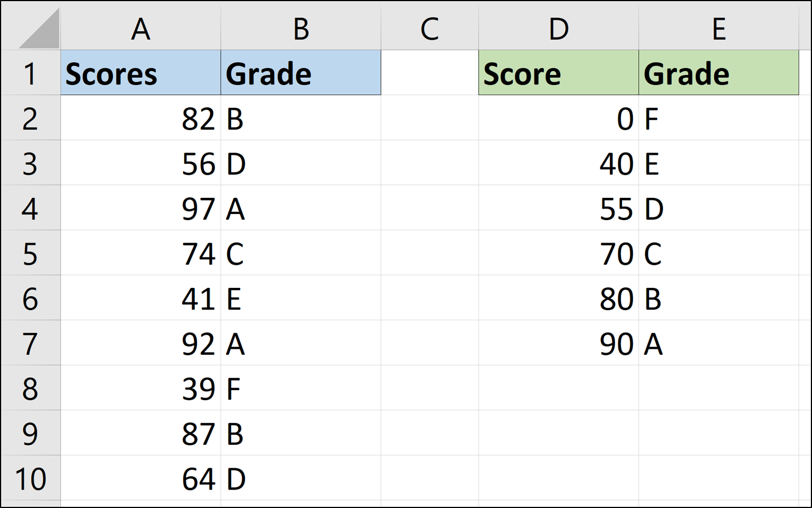812x508 pixels.
Task: Select lookup grade cell beside 90
Action: [719, 344]
